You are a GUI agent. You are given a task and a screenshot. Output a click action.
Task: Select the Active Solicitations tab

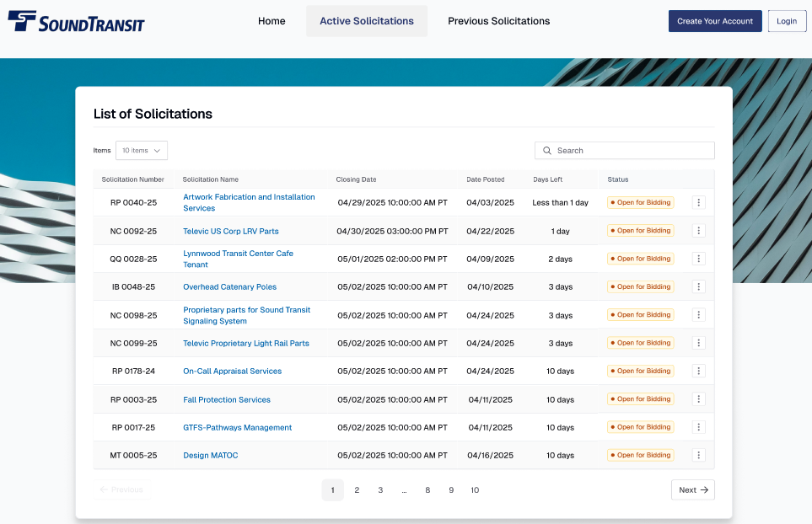click(366, 21)
